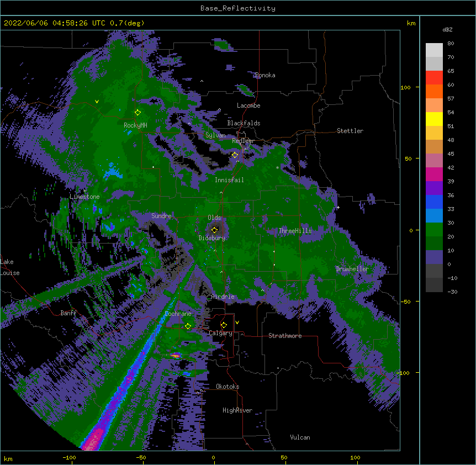Click the yellow diamond marker near RedDeer

pos(235,155)
